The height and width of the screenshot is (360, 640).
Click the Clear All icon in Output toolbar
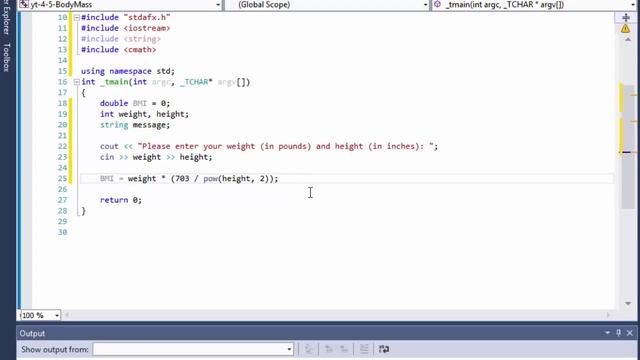pyautogui.click(x=364, y=349)
